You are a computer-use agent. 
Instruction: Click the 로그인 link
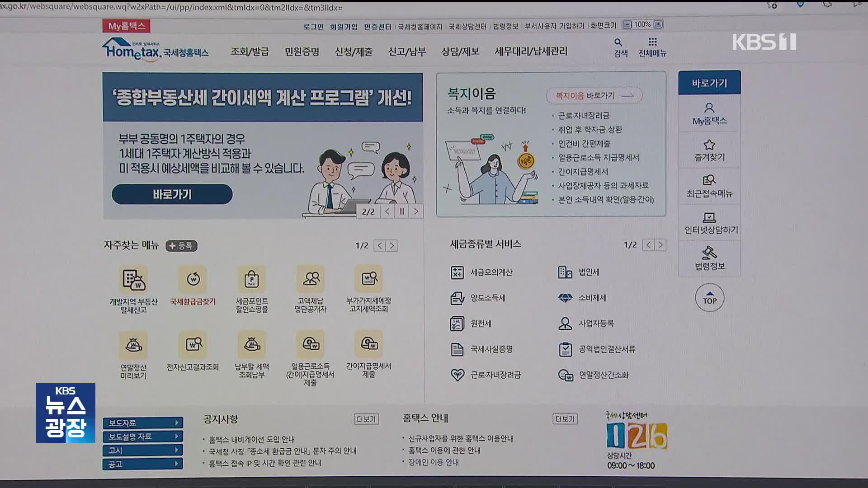tap(313, 27)
